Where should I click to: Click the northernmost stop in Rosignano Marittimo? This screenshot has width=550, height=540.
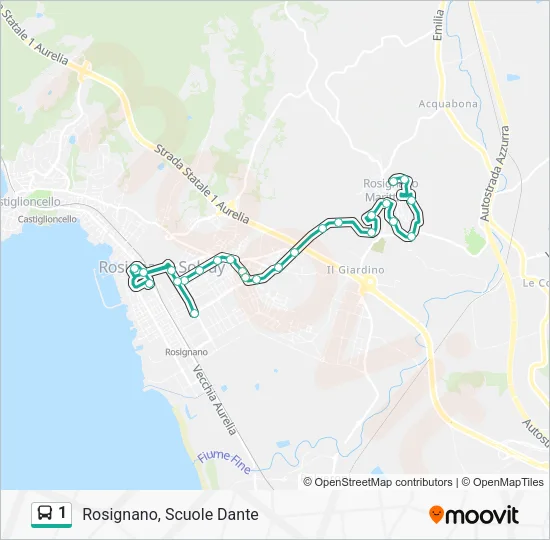[405, 180]
